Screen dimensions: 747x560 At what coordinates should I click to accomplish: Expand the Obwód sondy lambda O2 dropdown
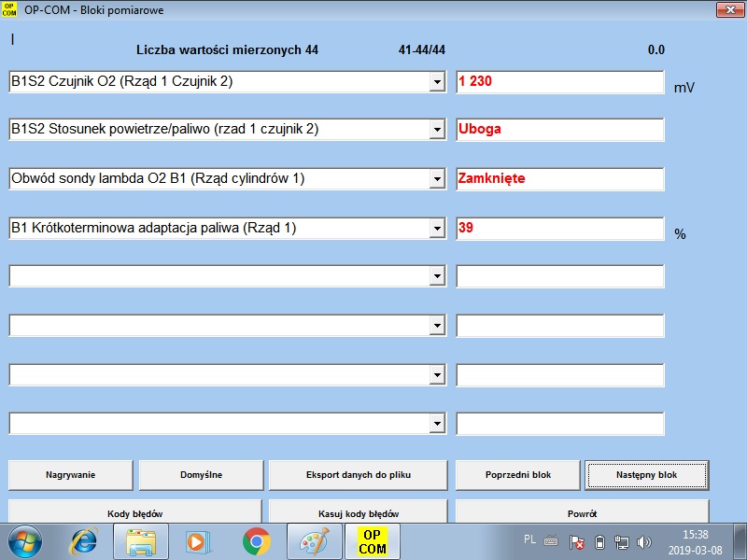tap(436, 178)
